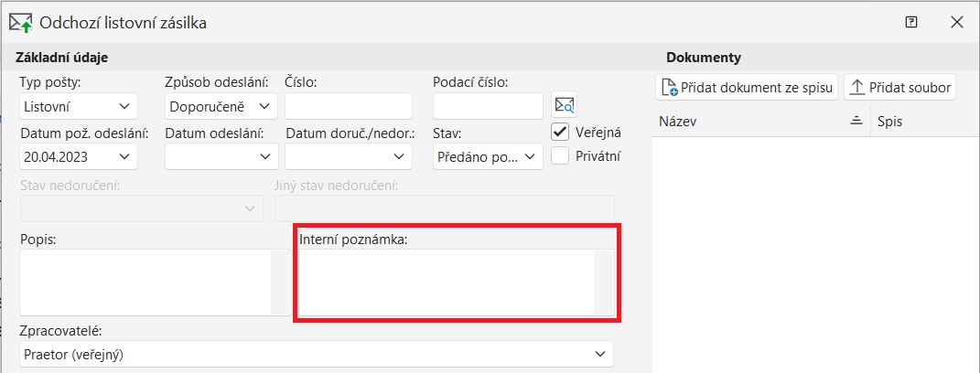Image resolution: width=980 pixels, height=373 pixels.
Task: Toggle the Veřejná checkbox
Action: (x=561, y=132)
